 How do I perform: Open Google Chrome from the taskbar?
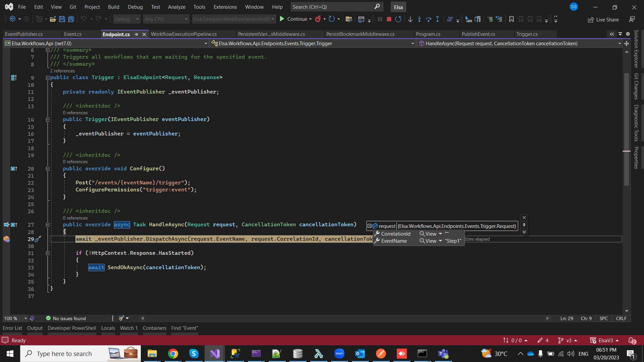[173, 353]
